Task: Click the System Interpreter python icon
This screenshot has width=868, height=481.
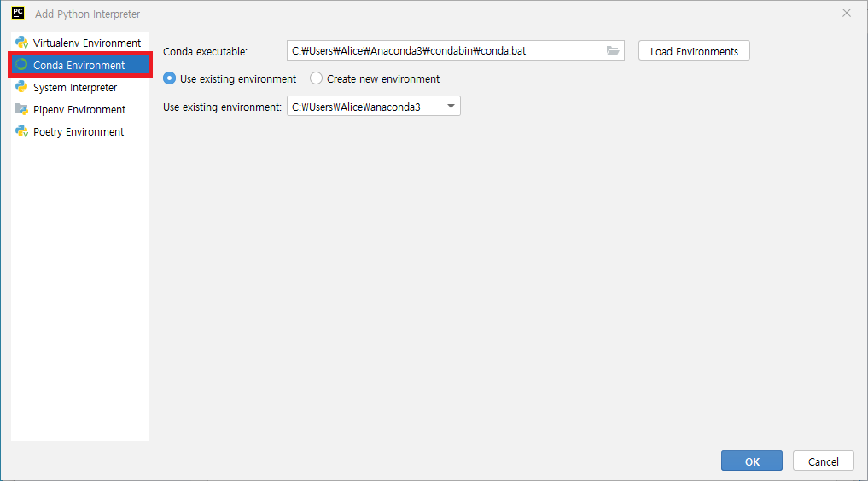Action: point(21,87)
